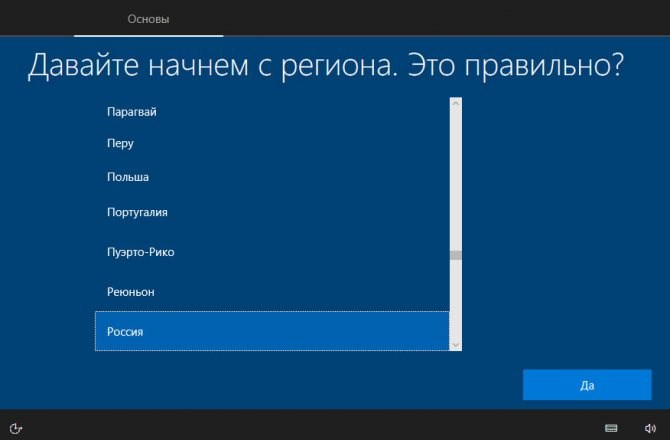Pick Португалия in the region list
The image size is (670, 440).
pyautogui.click(x=272, y=212)
